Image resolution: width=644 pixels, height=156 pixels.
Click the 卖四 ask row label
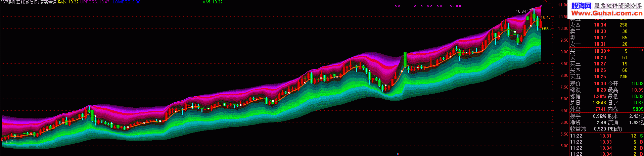575,25
